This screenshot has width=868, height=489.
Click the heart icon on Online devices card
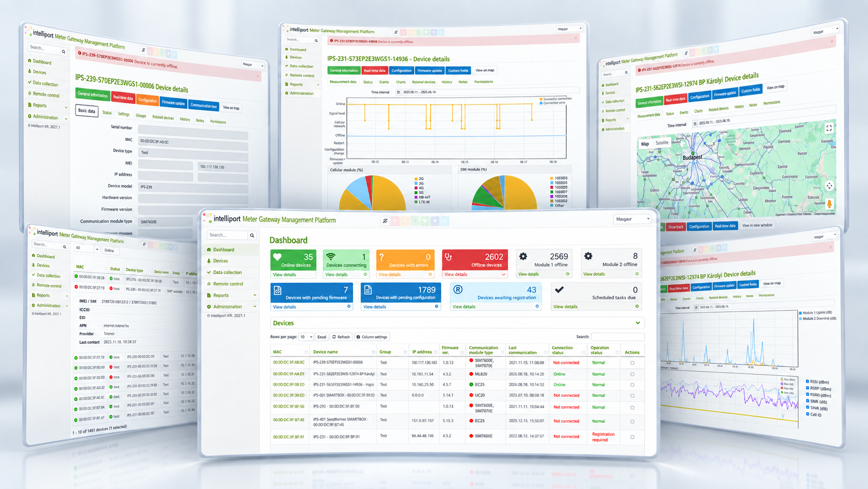coord(277,257)
